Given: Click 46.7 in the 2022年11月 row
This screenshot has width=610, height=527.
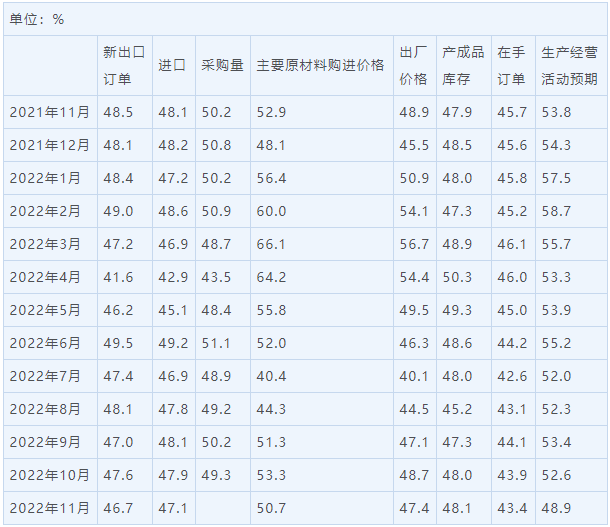Looking at the screenshot, I should pos(118,509).
